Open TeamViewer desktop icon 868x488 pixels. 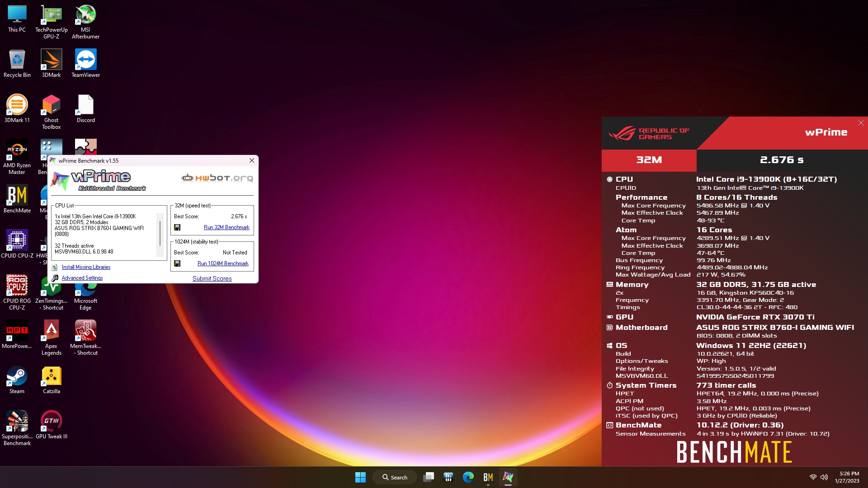[85, 64]
